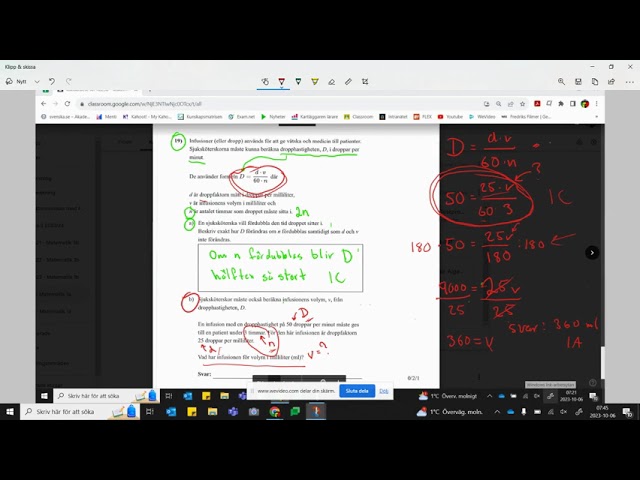Open the muted volume tray icon
This screenshot has height=480, width=640.
564,412
